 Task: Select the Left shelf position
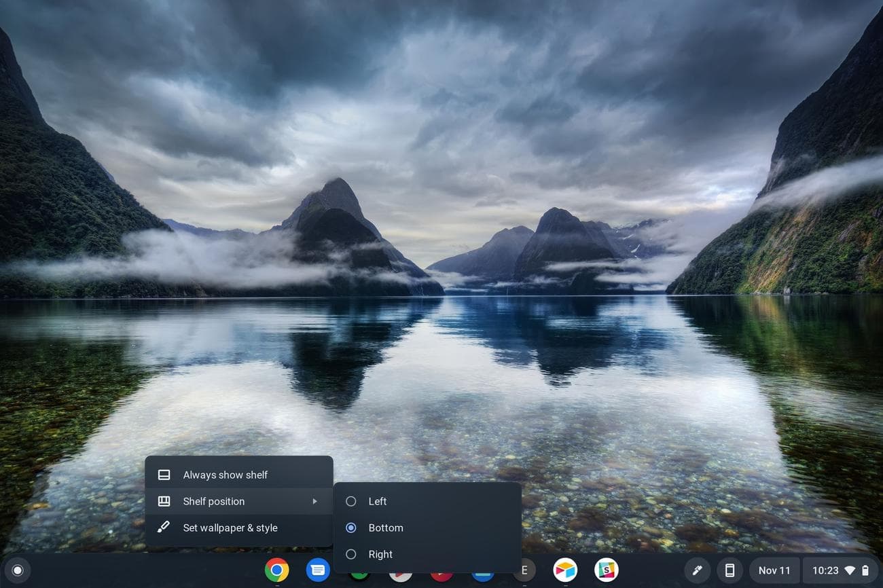pyautogui.click(x=377, y=501)
